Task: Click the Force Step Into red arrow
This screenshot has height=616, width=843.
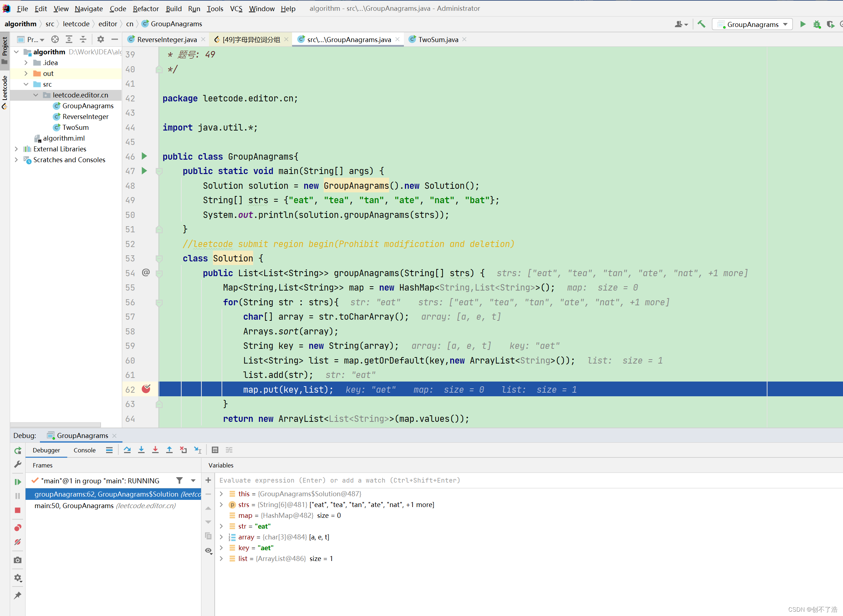Action: coord(155,450)
